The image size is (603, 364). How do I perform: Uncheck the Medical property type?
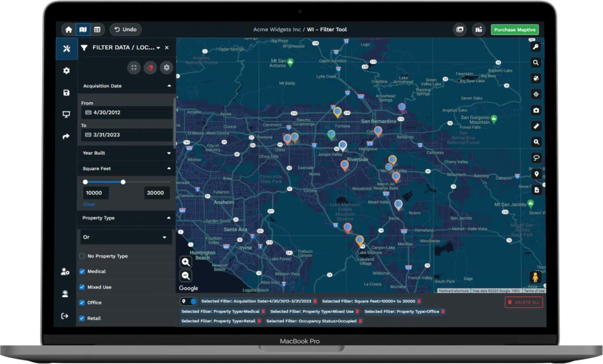click(x=82, y=271)
